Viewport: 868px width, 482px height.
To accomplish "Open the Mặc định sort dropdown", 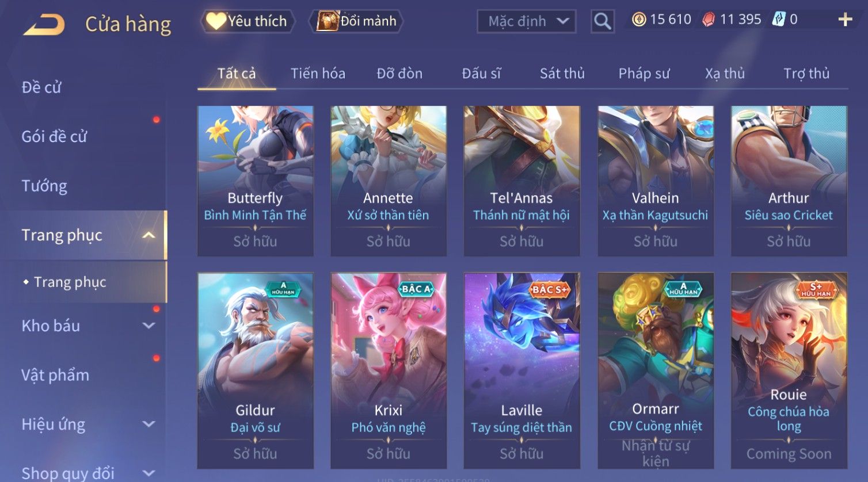I will coord(526,21).
